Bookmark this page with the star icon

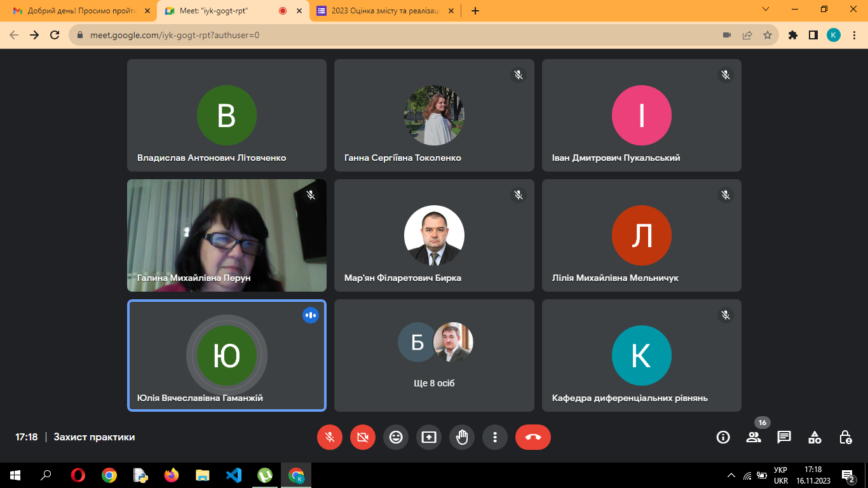point(768,36)
